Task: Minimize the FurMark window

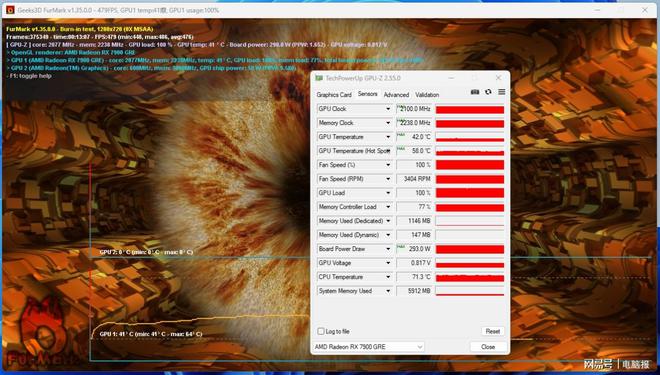Action: pos(597,10)
